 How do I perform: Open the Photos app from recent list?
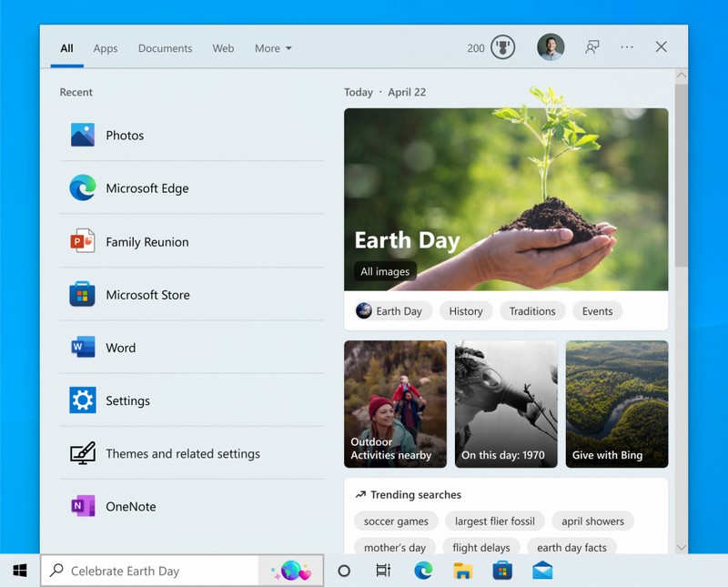coord(125,135)
